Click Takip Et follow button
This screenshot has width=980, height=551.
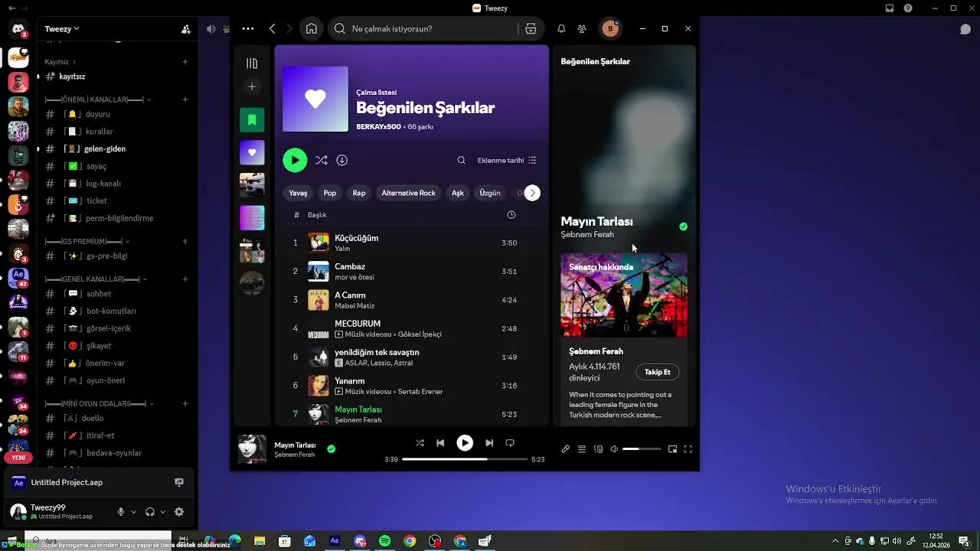click(657, 373)
